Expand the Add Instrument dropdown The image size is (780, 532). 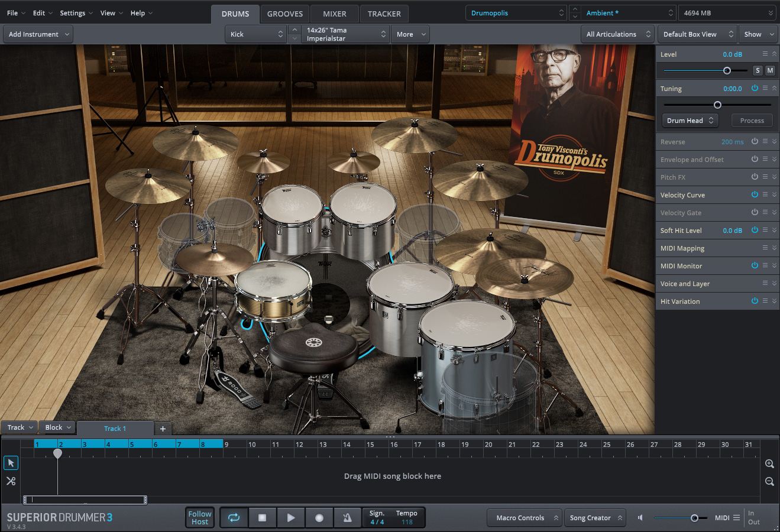click(38, 34)
